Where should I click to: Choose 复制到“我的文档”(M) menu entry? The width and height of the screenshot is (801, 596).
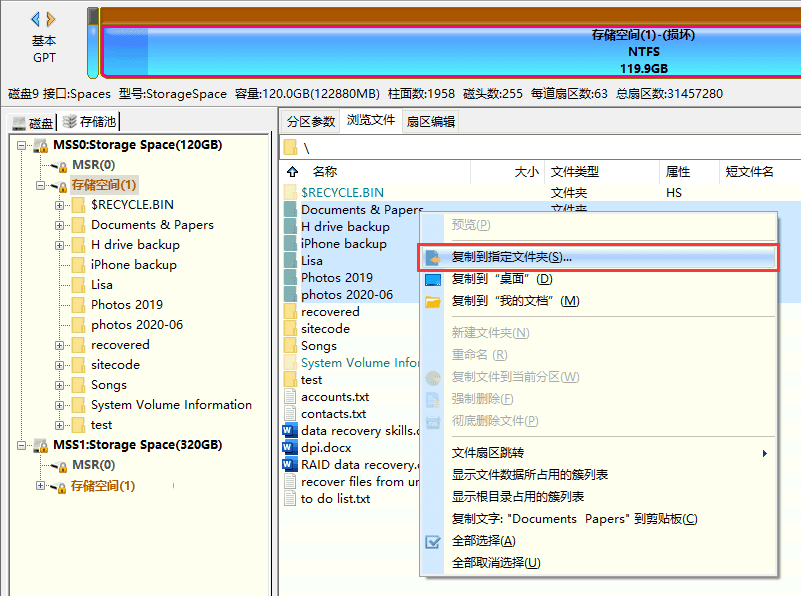[598, 301]
